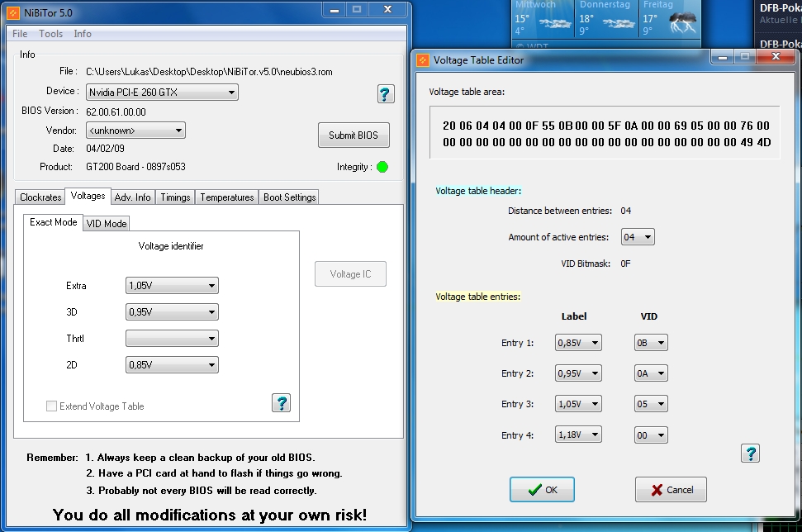
Task: Click the Date value 04/02/09
Action: pyautogui.click(x=105, y=149)
